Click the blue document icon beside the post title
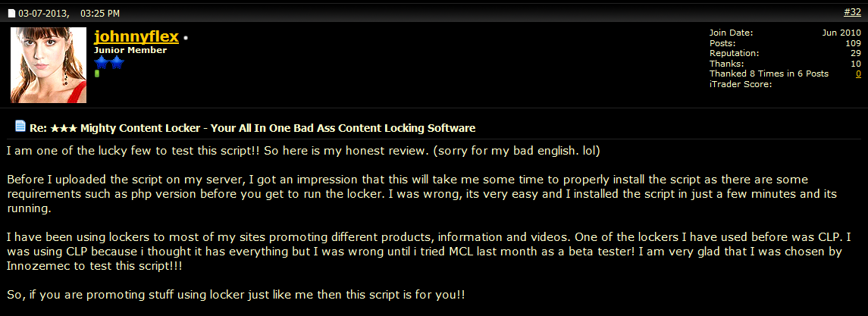 [20, 126]
